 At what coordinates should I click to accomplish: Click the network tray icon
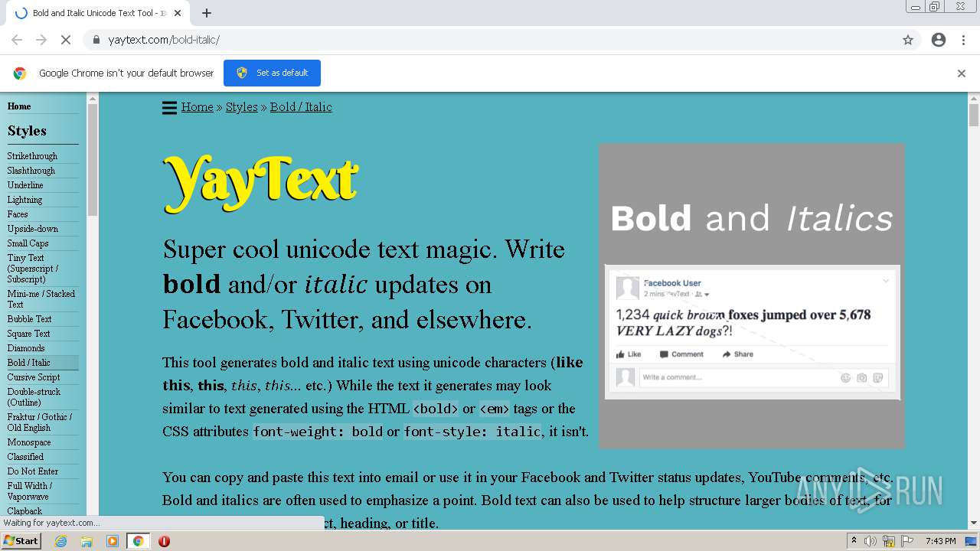click(889, 541)
